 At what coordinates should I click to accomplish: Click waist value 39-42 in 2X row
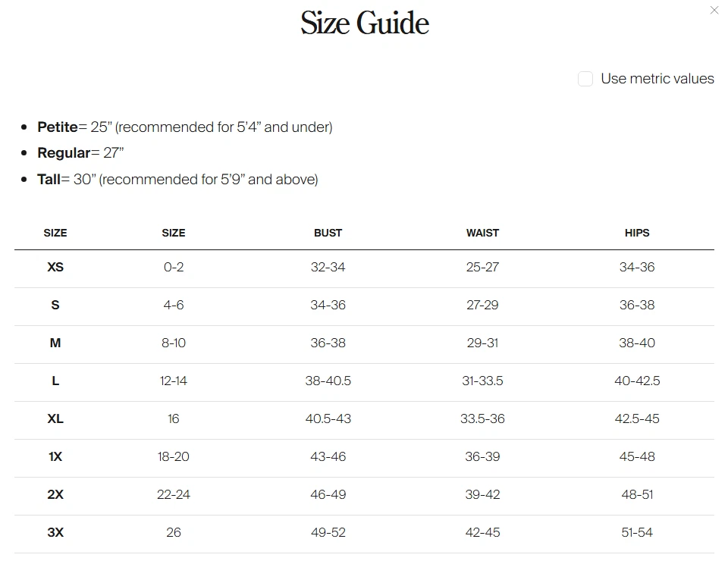coord(482,495)
